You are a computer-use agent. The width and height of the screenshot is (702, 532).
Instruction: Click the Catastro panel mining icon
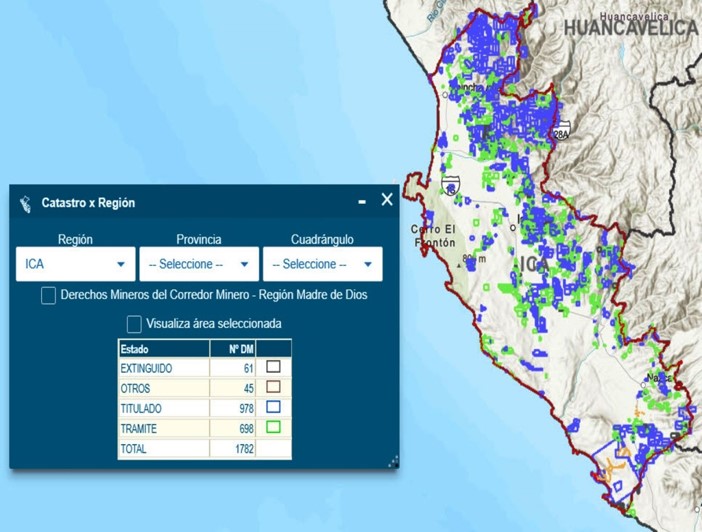pos(25,203)
